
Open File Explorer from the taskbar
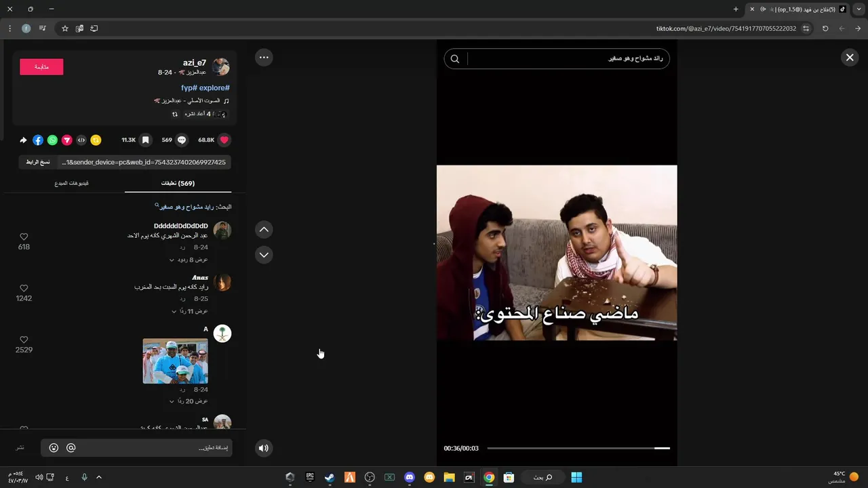449,477
